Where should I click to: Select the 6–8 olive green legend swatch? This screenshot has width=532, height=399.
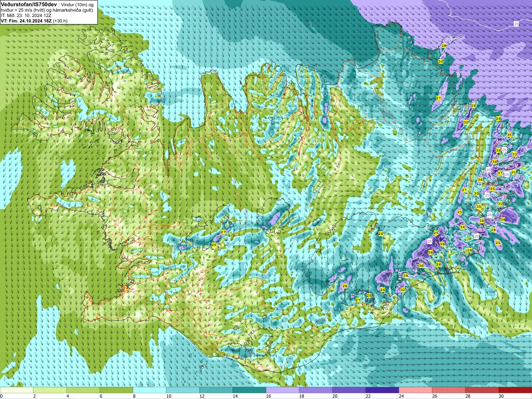pyautogui.click(x=116, y=390)
